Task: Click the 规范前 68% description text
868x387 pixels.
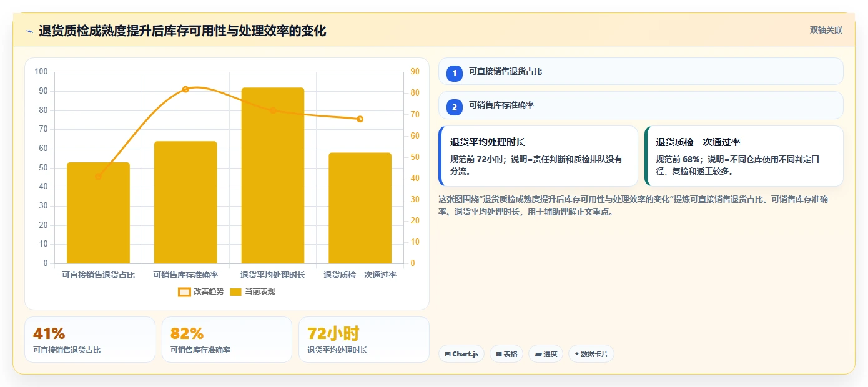Action: [x=737, y=165]
